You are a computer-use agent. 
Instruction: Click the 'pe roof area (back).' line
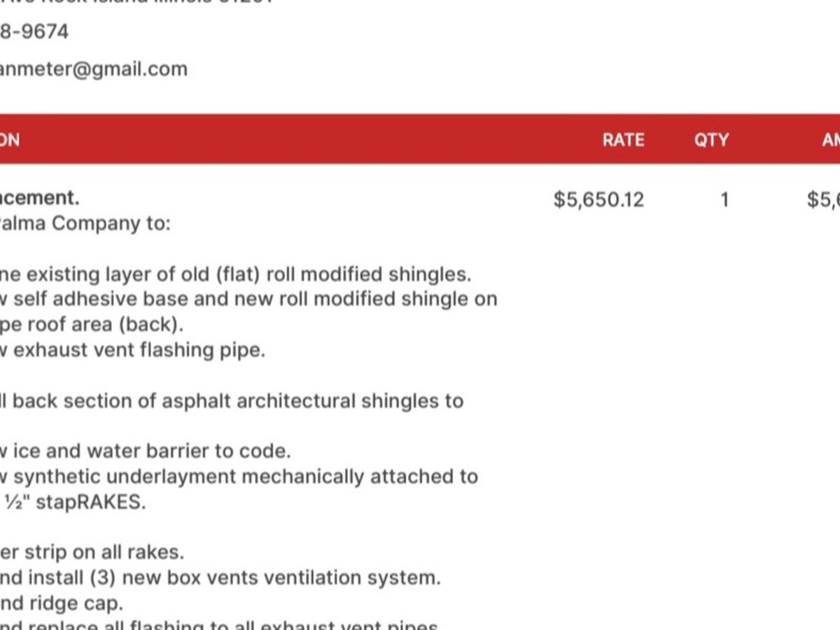92,325
